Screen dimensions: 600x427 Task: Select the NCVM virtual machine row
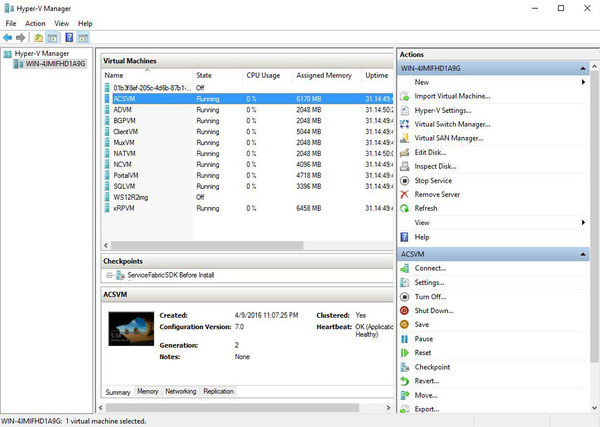[x=248, y=165]
